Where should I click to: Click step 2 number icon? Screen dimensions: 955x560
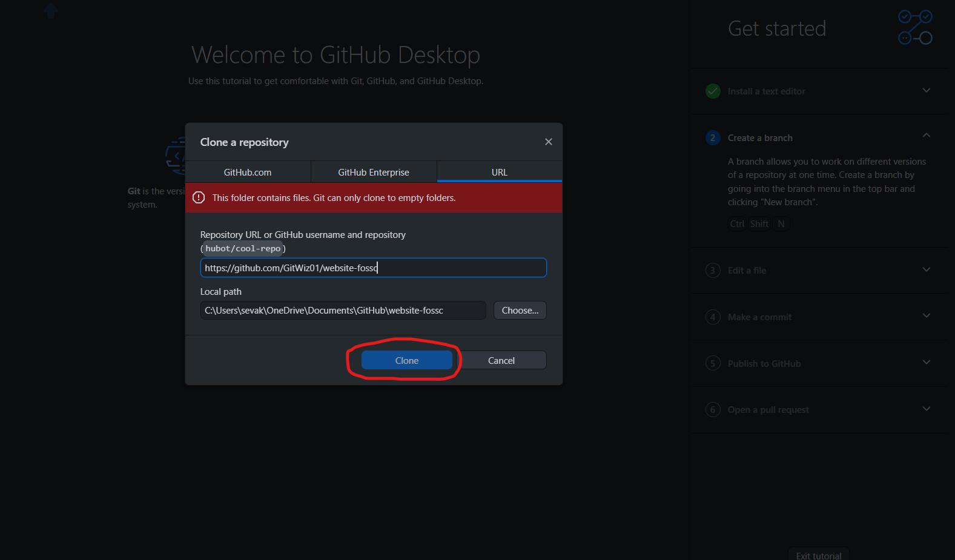click(x=713, y=138)
